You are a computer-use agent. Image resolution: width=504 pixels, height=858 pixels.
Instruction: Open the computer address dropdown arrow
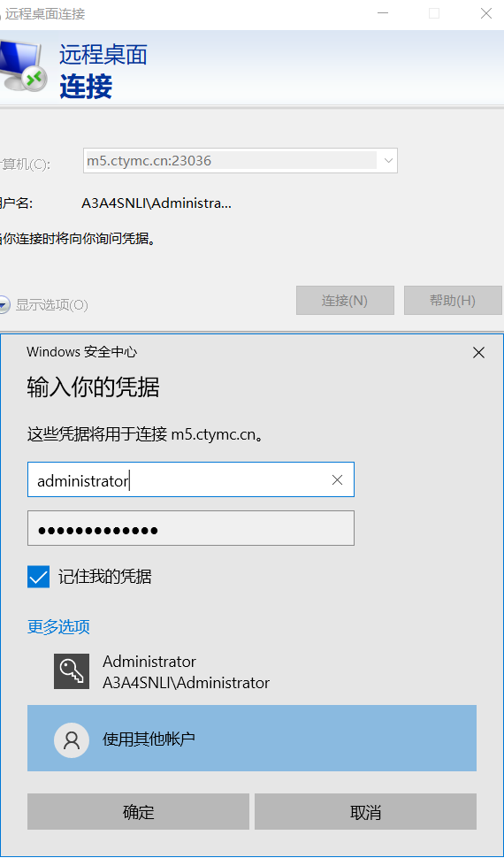388,161
